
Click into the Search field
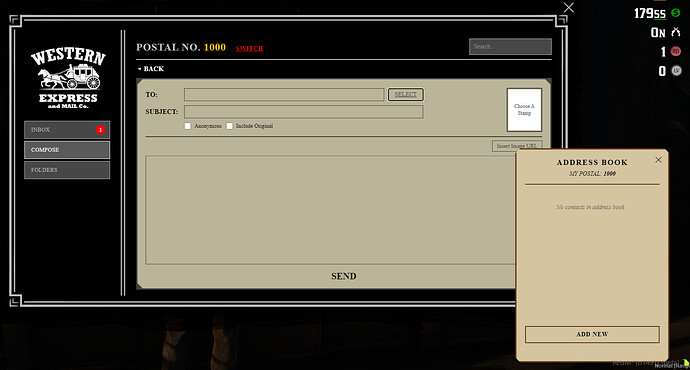[x=510, y=47]
